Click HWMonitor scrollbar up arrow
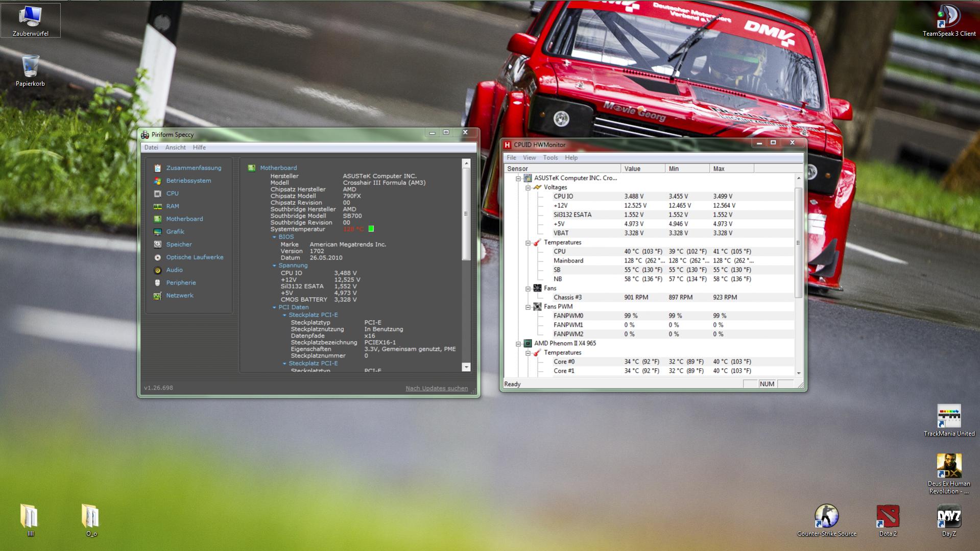 [799, 178]
